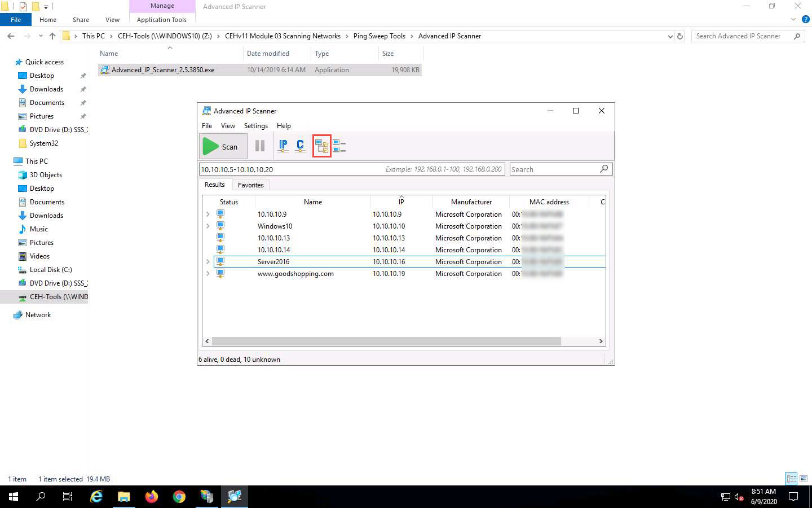The width and height of the screenshot is (812, 508).
Task: Open the taskbar notification center icon
Action: [x=793, y=497]
